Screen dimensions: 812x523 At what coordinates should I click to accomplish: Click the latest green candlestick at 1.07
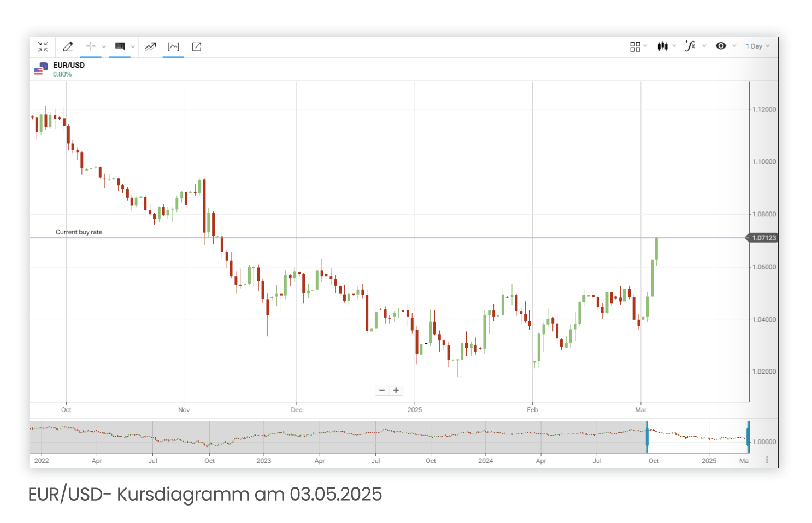coord(656,249)
